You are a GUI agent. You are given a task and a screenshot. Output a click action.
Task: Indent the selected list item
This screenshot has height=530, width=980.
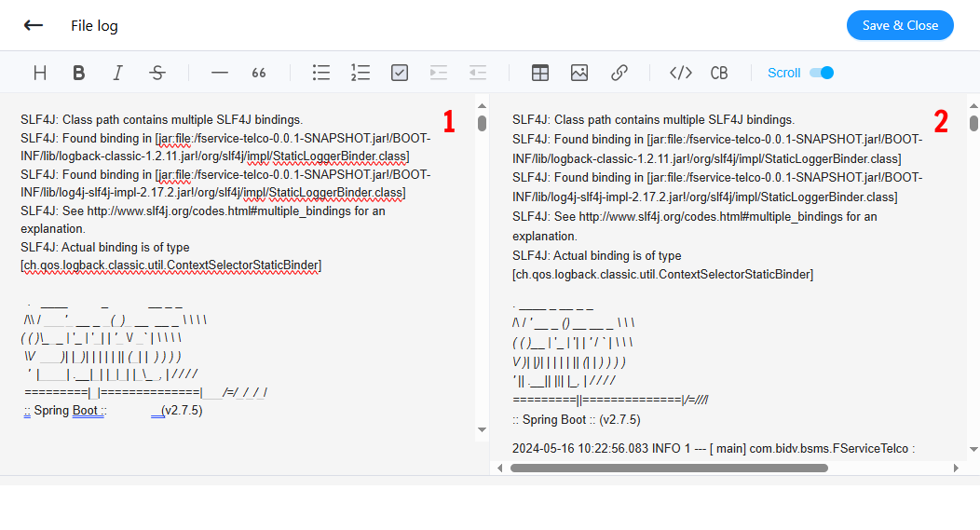(x=439, y=74)
